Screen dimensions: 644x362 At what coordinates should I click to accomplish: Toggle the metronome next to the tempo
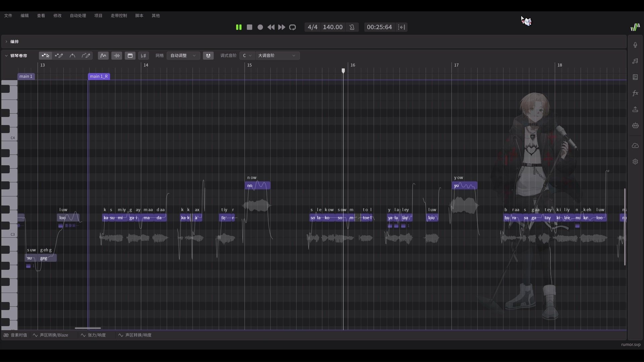[x=352, y=27]
